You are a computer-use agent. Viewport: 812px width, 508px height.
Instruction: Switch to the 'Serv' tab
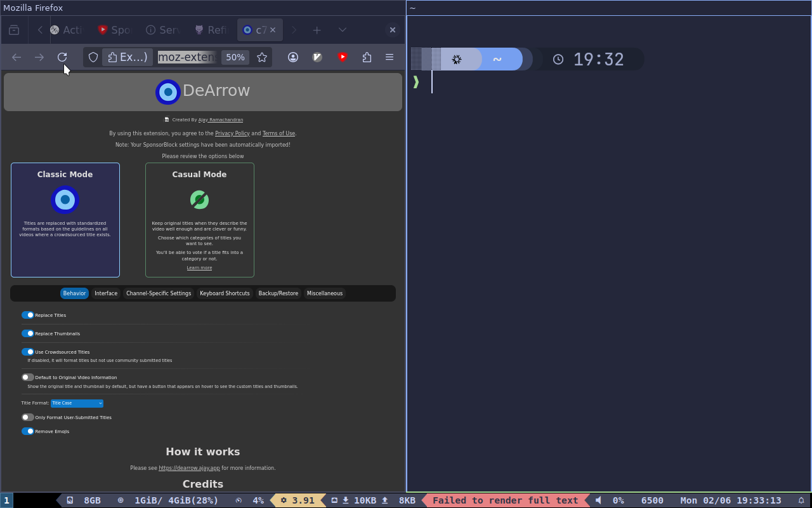click(163, 30)
